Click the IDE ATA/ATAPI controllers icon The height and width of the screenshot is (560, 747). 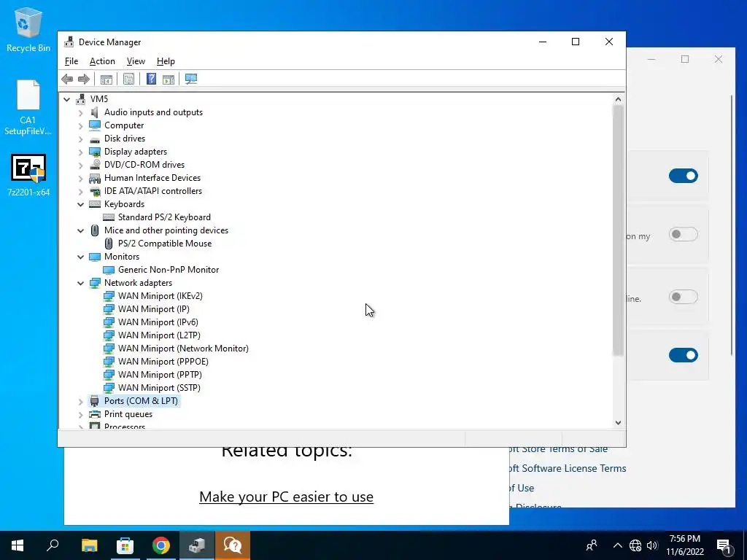click(x=95, y=191)
